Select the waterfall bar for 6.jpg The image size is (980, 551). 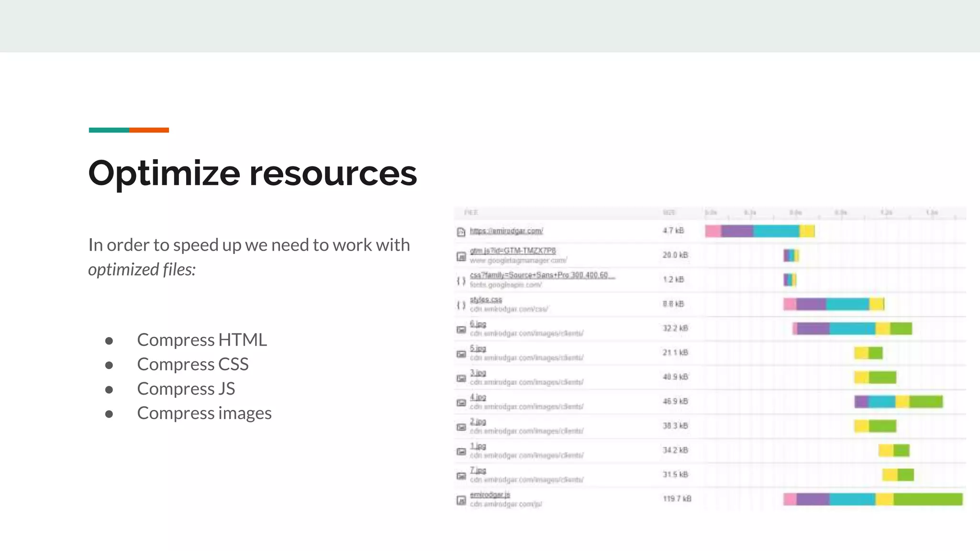point(852,329)
